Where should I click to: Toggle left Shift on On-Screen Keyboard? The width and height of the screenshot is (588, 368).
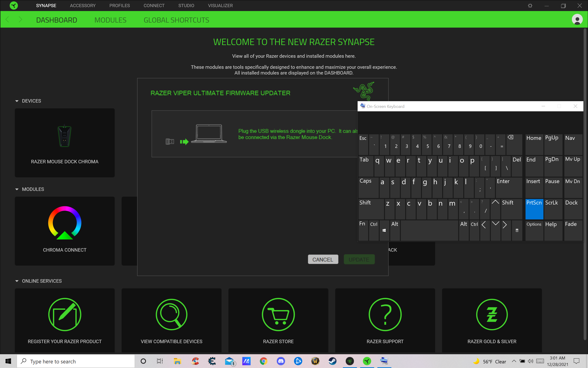371,209
